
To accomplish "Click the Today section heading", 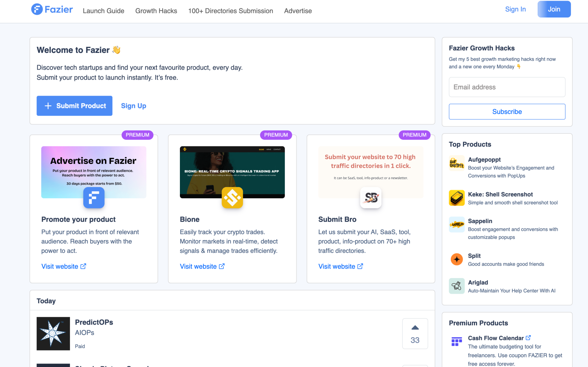I will click(x=46, y=301).
